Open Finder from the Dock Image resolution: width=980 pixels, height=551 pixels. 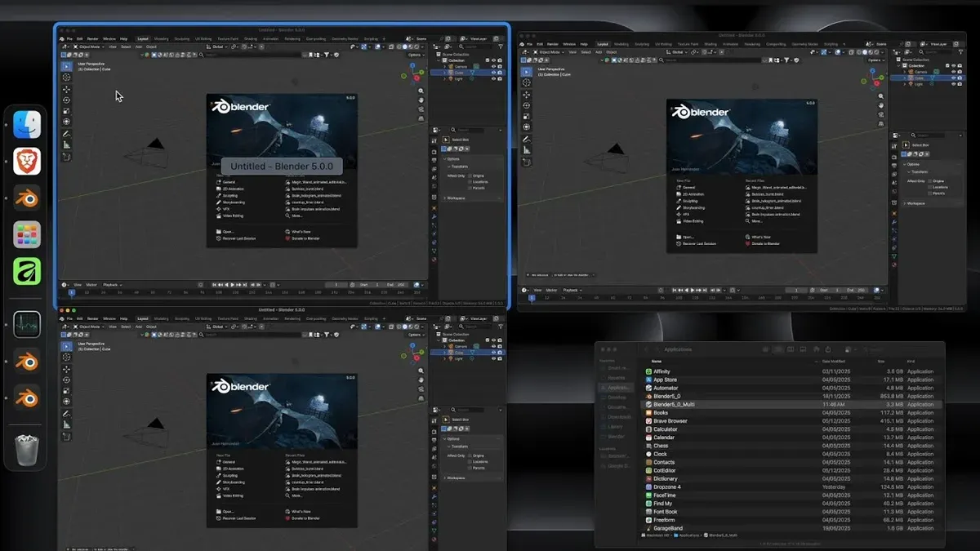pyautogui.click(x=27, y=123)
